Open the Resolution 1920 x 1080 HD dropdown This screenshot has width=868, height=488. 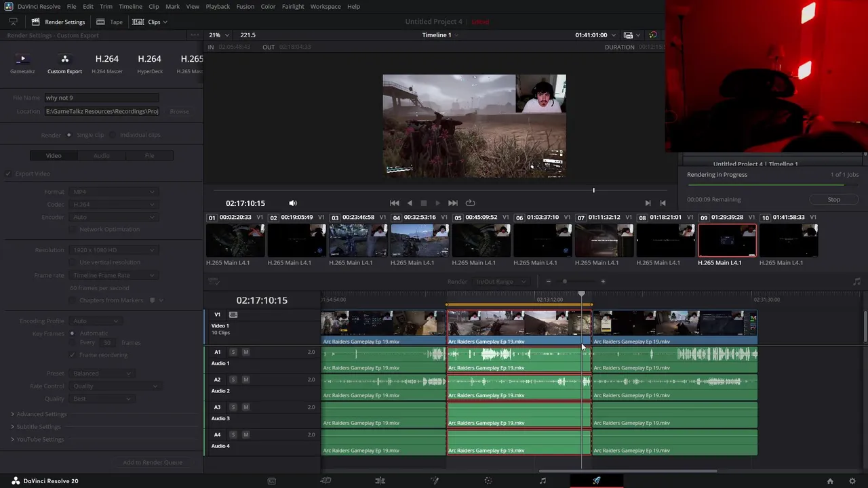113,250
